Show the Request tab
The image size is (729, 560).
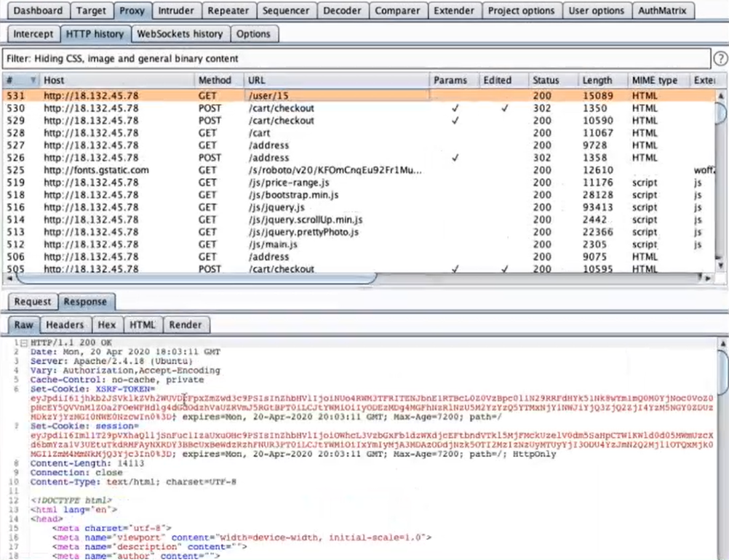click(33, 302)
